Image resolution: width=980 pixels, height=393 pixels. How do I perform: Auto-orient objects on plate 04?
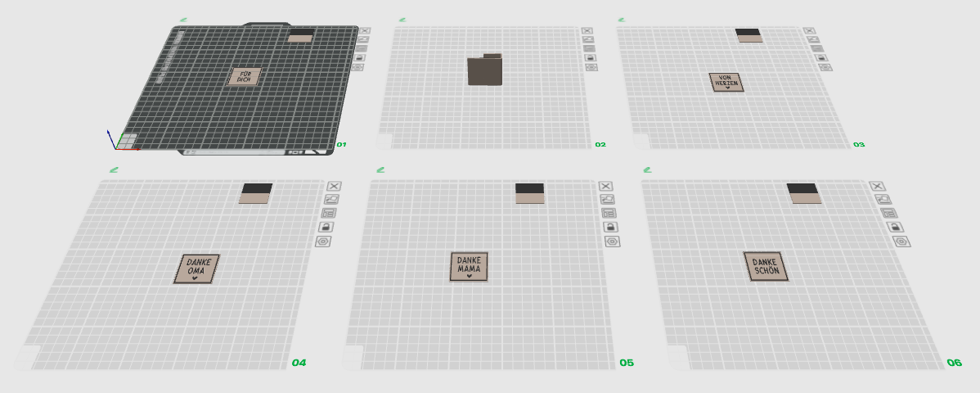331,200
